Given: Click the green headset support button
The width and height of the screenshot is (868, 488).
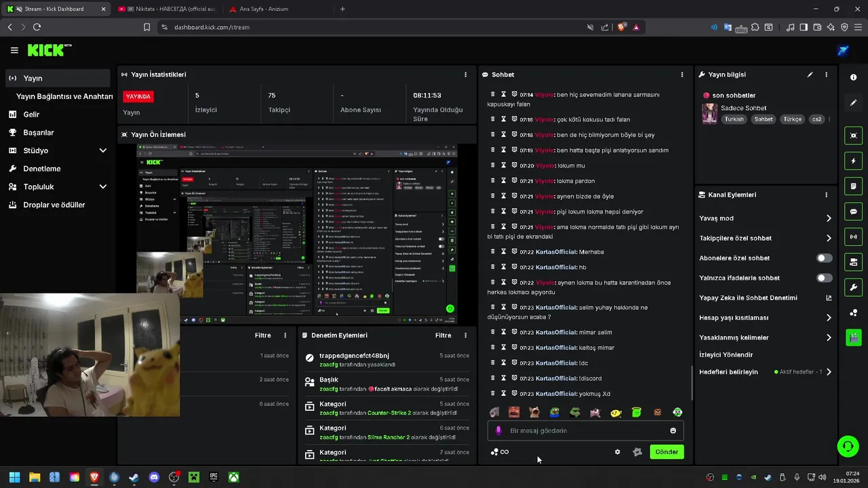Looking at the screenshot, I should point(848,446).
